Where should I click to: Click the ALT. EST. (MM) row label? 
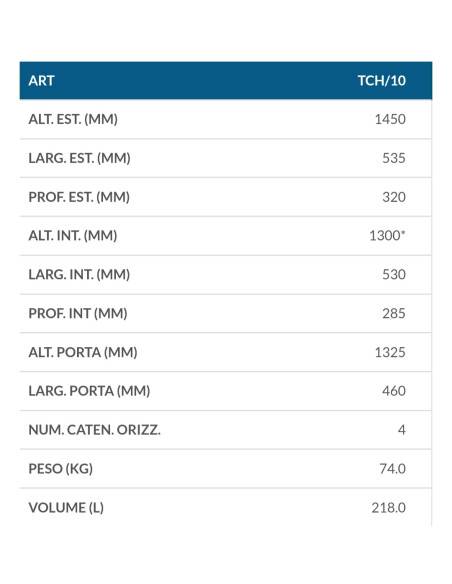pos(73,119)
